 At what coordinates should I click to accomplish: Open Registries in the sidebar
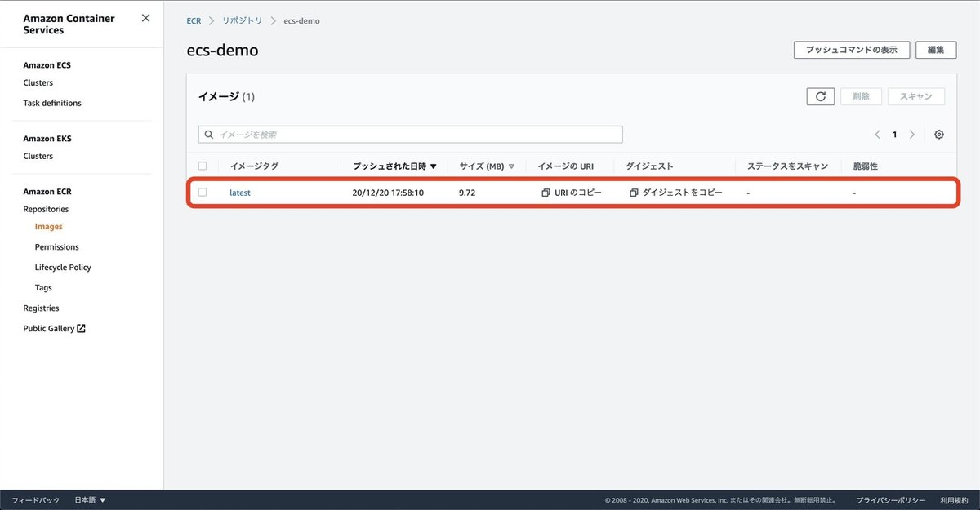[41, 308]
